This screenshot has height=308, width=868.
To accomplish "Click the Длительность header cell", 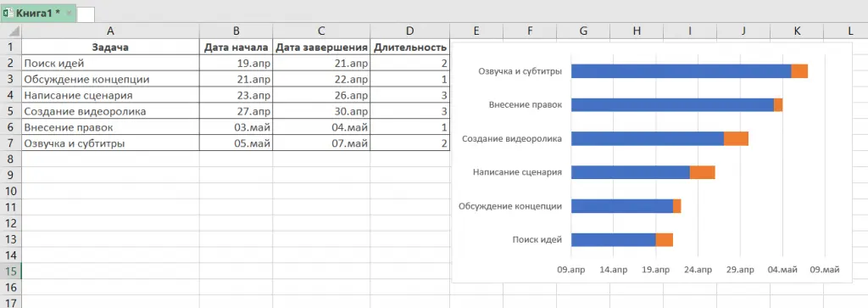I will point(409,47).
